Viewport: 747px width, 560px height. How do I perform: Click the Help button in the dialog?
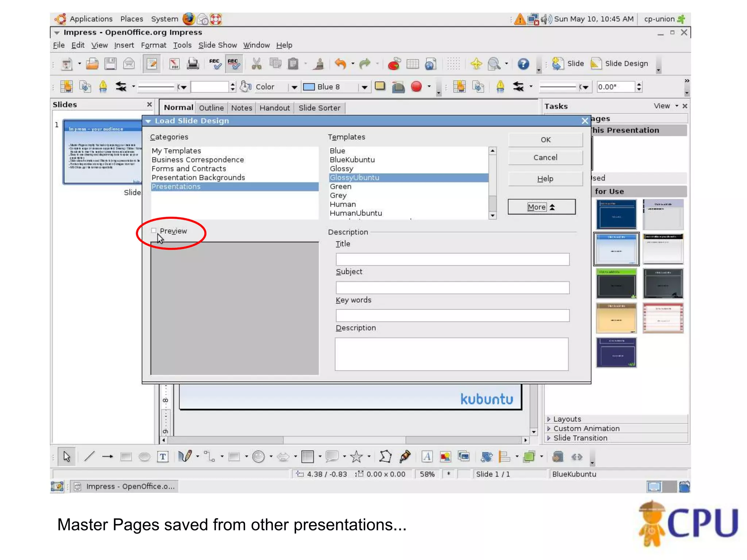[546, 179]
